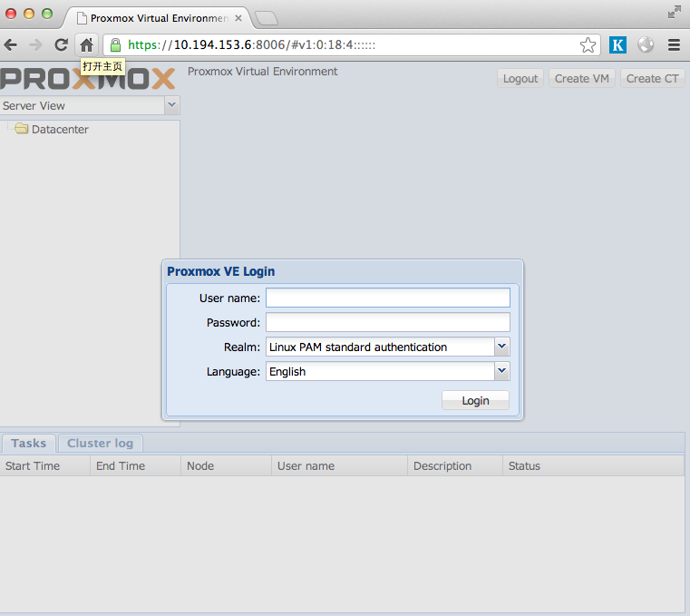This screenshot has height=616, width=690.
Task: Expand the Realm dropdown arrow
Action: tap(501, 347)
